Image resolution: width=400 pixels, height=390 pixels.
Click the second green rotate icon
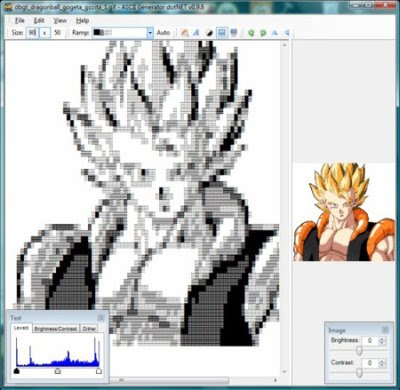[x=263, y=33]
